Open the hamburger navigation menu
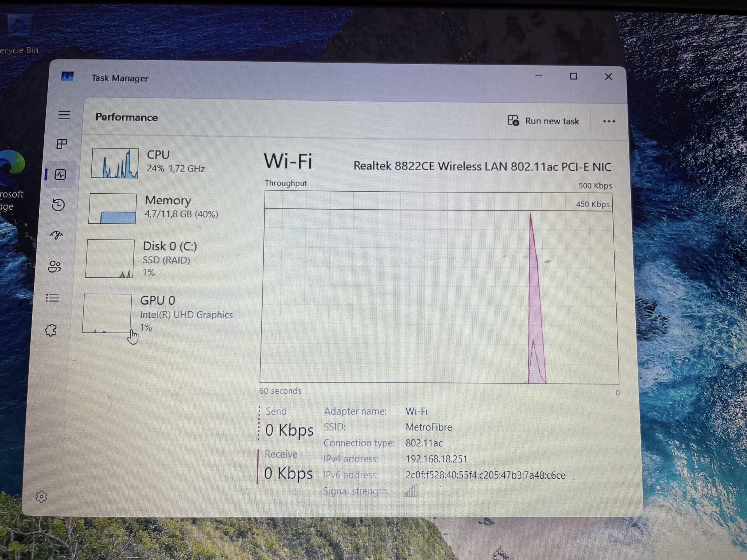The width and height of the screenshot is (747, 560). [x=64, y=115]
